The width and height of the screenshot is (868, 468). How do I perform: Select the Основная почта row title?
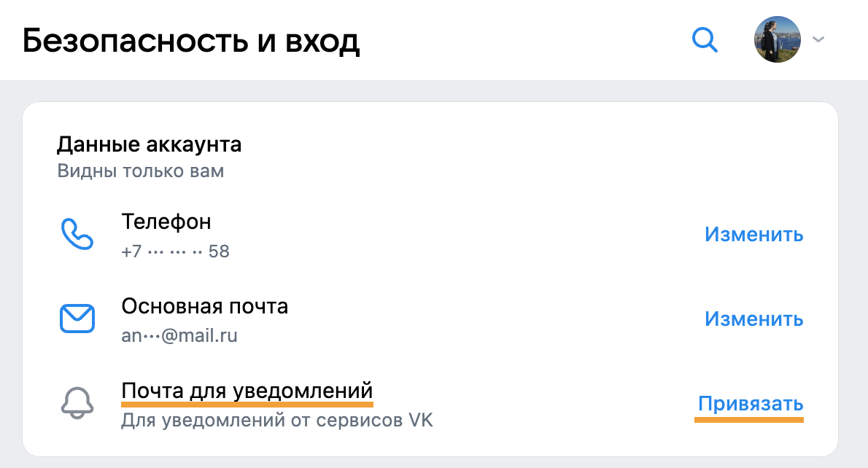pyautogui.click(x=205, y=306)
